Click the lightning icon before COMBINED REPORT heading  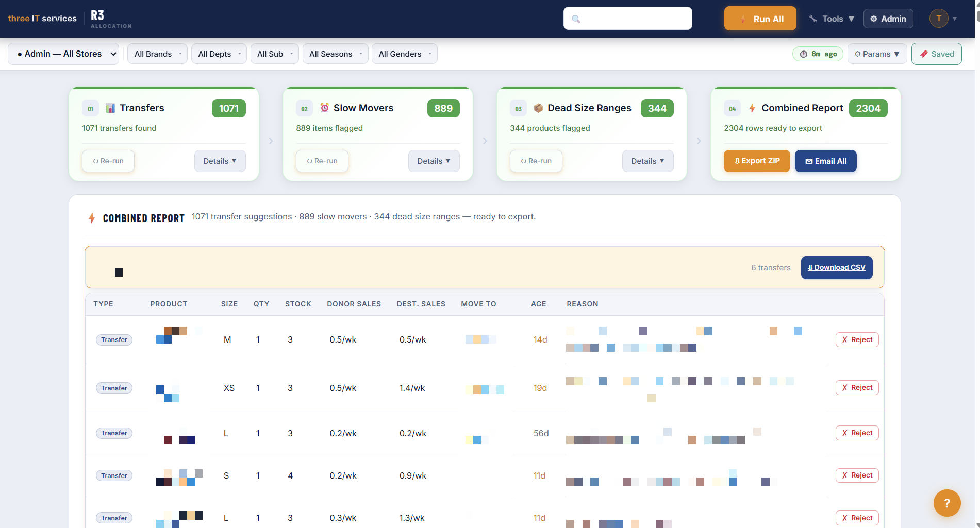pos(92,218)
